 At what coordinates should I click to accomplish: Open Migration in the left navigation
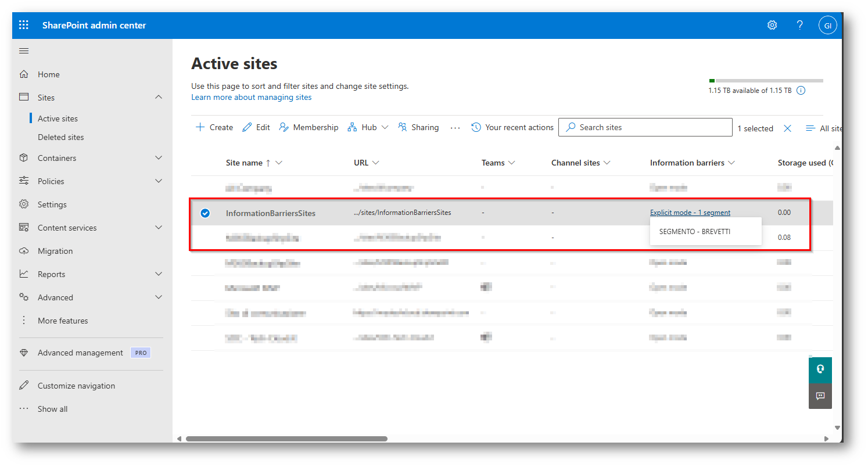(x=55, y=251)
